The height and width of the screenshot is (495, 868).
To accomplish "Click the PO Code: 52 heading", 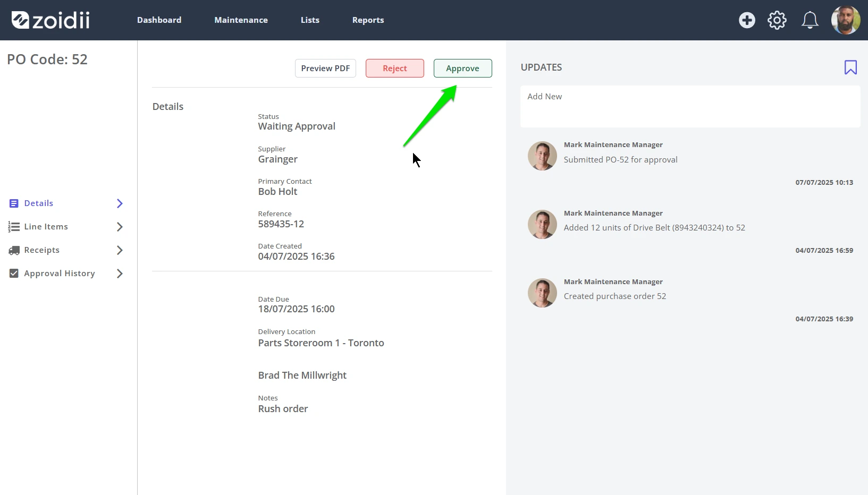I will [47, 59].
